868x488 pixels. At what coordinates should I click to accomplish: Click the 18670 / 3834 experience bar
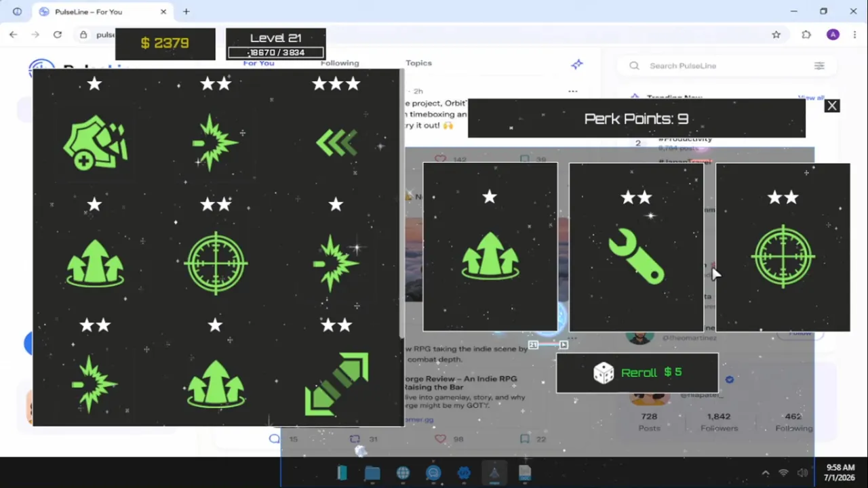(x=275, y=52)
